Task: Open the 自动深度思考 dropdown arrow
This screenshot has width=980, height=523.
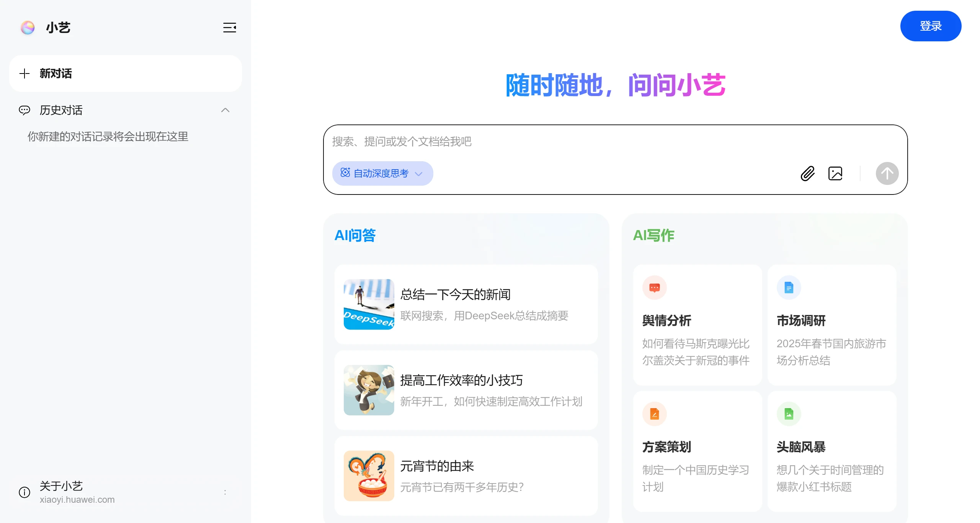Action: (x=419, y=174)
